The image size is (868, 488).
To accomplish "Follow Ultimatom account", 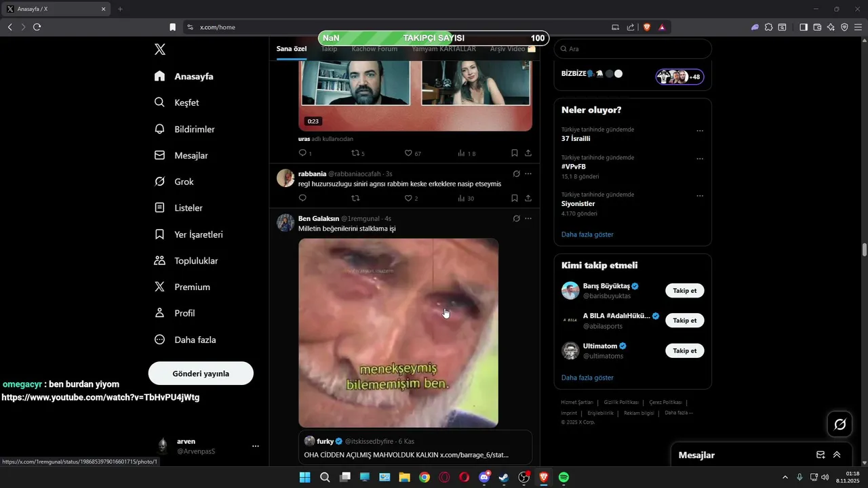I will pyautogui.click(x=685, y=351).
